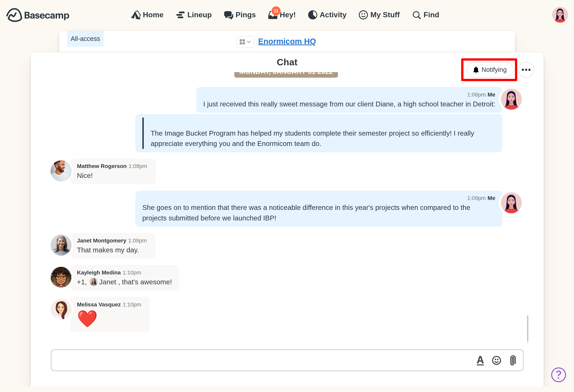Expand the All-access section
Viewport: 574px width, 392px height.
pyautogui.click(x=85, y=39)
